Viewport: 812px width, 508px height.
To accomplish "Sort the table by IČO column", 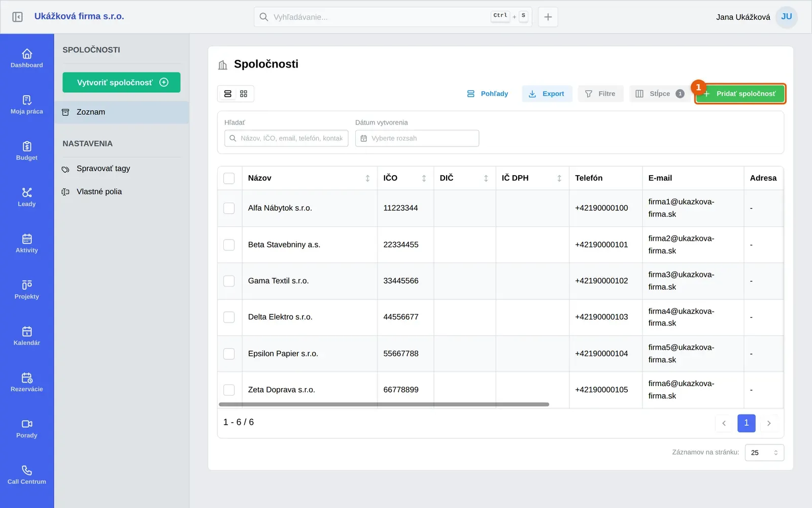I will point(424,178).
